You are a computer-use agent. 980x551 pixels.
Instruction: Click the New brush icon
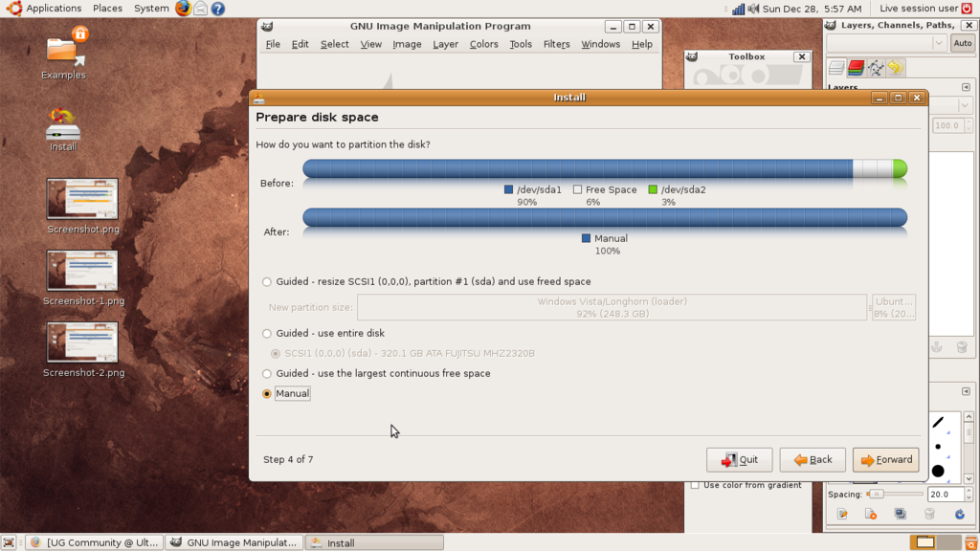(x=871, y=514)
